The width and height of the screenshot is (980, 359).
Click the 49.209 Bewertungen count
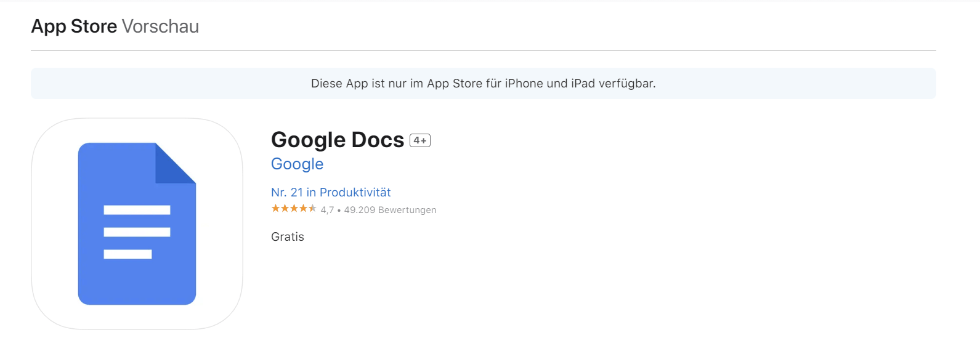[x=390, y=210]
